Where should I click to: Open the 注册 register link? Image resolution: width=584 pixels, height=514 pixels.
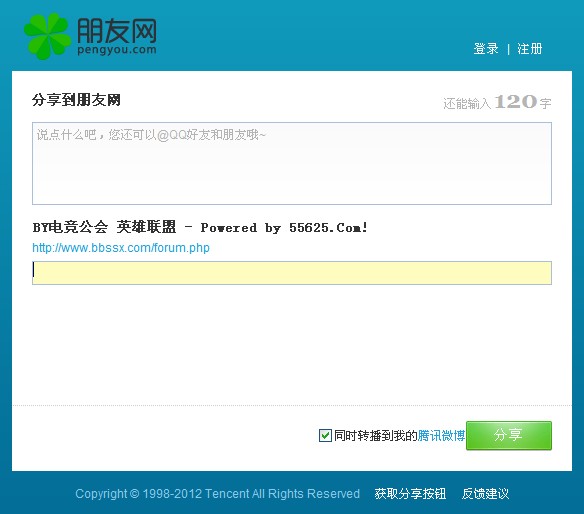[x=529, y=49]
